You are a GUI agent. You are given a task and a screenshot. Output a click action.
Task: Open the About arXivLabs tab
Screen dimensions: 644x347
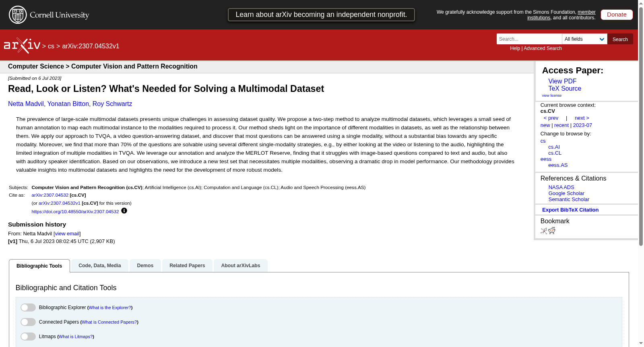pos(241,266)
